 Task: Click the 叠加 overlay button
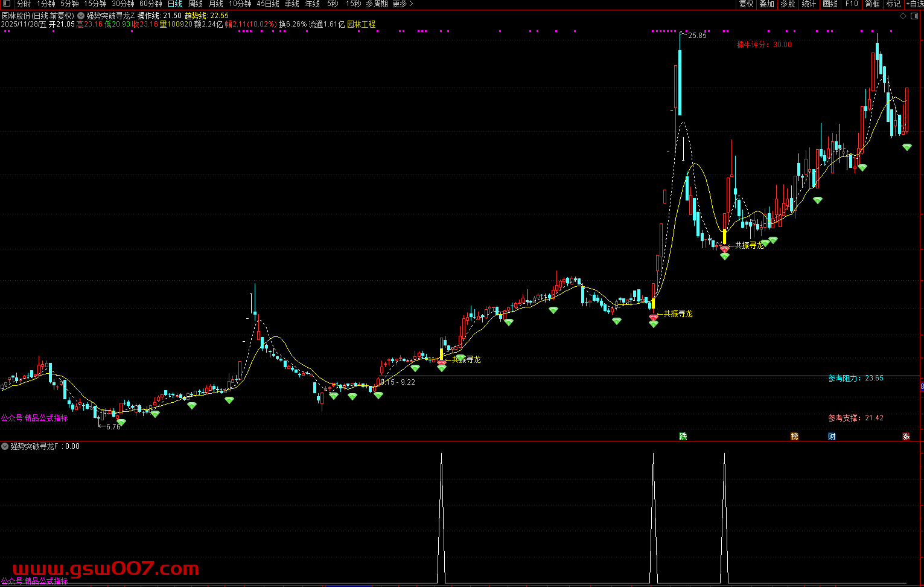click(766, 4)
